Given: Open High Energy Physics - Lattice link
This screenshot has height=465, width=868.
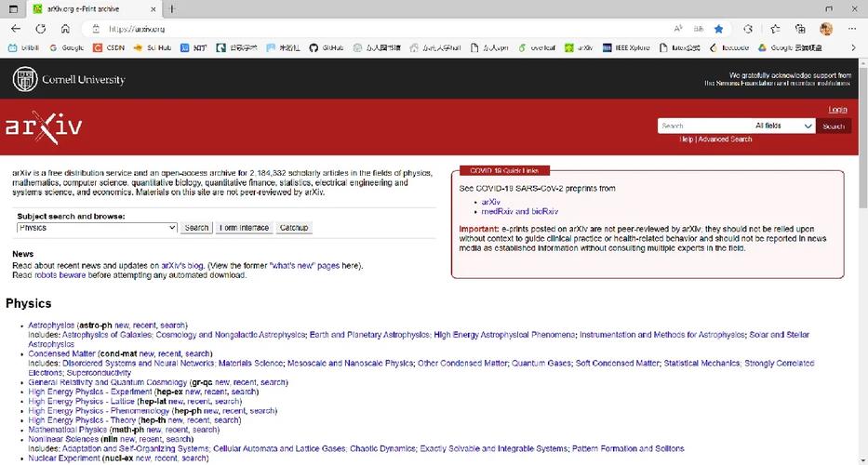Looking at the screenshot, I should tap(81, 402).
